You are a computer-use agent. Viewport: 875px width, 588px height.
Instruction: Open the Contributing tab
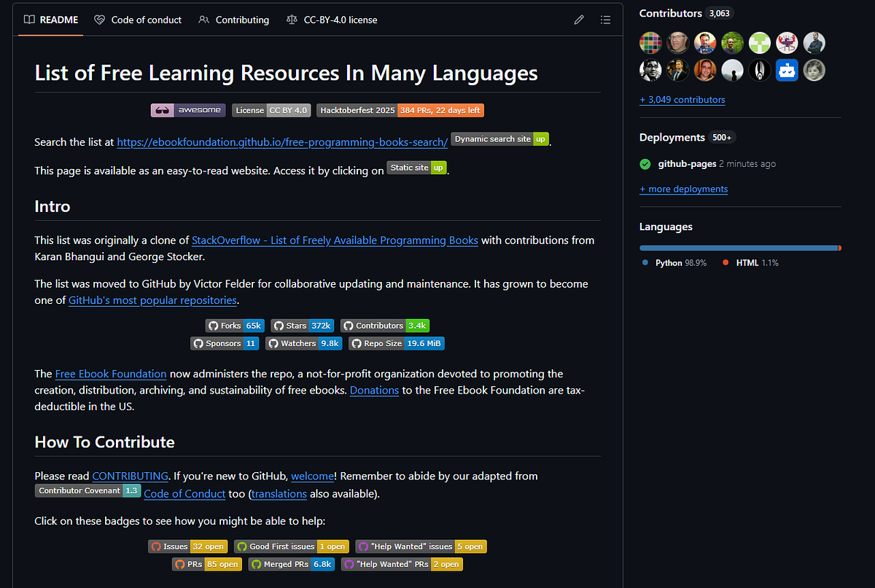[x=233, y=20]
